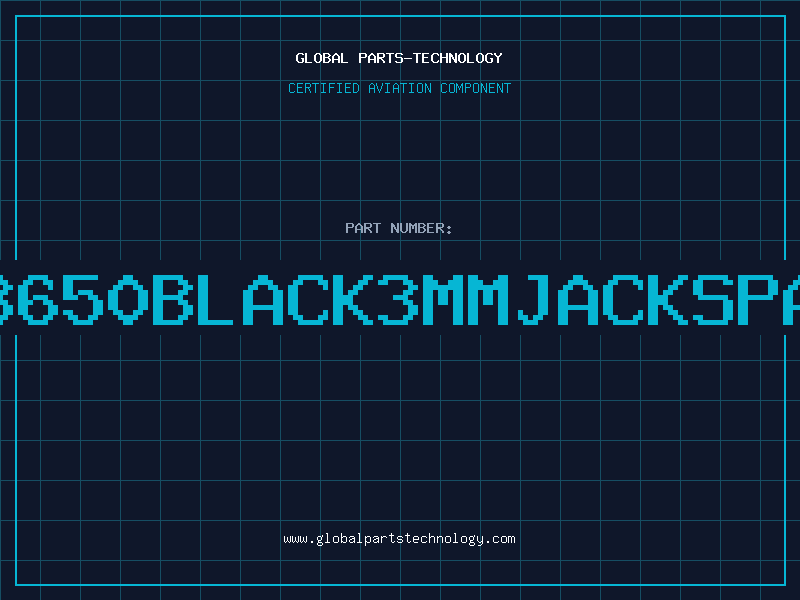Select the large digit 6

coord(42,299)
